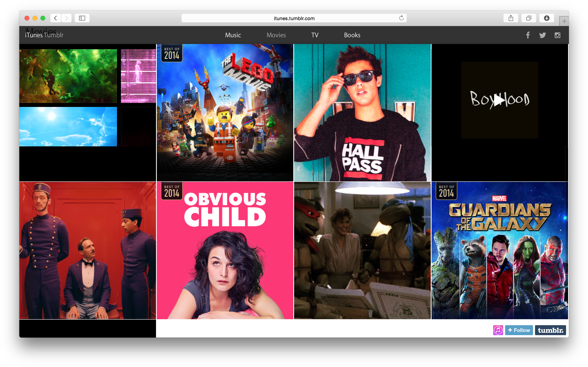Click the Safari share icon
Viewport: 588px width, 367px height.
pyautogui.click(x=511, y=18)
